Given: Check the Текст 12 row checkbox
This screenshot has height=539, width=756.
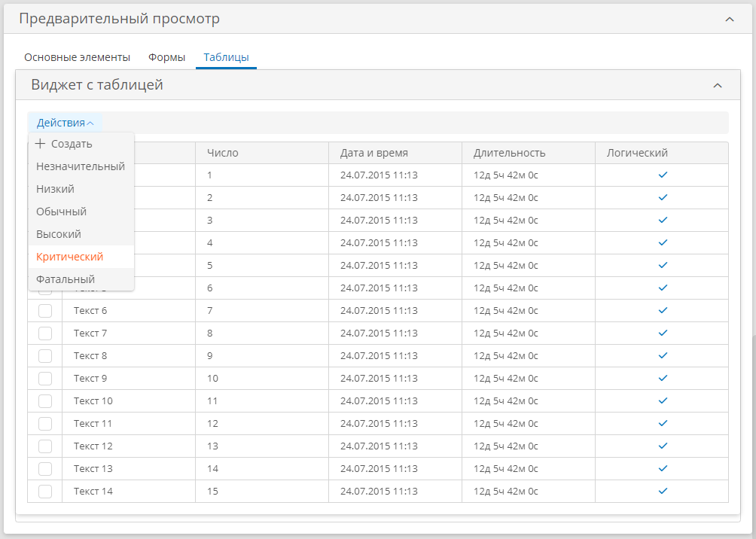Looking at the screenshot, I should coord(45,446).
